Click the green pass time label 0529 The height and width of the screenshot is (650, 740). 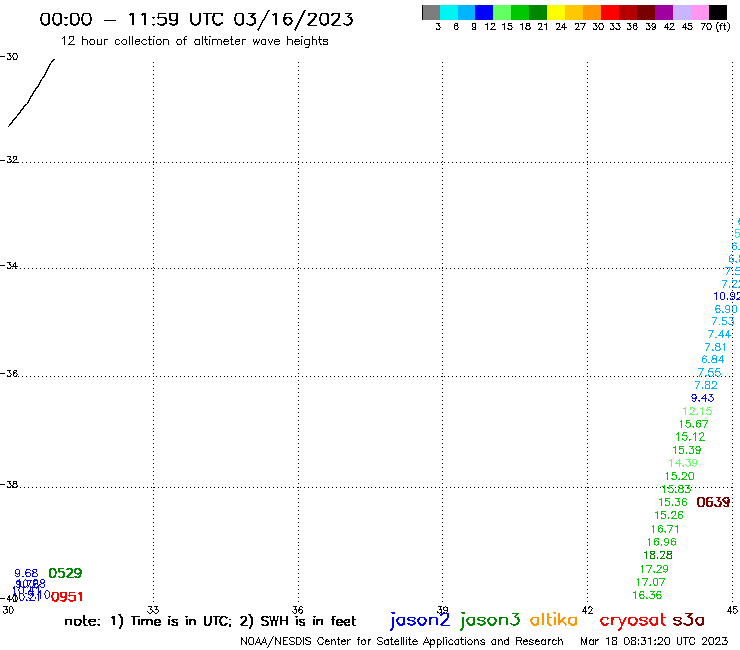65,573
